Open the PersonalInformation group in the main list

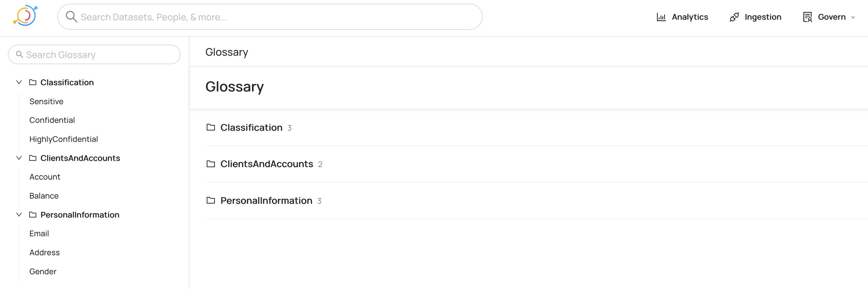[266, 201]
